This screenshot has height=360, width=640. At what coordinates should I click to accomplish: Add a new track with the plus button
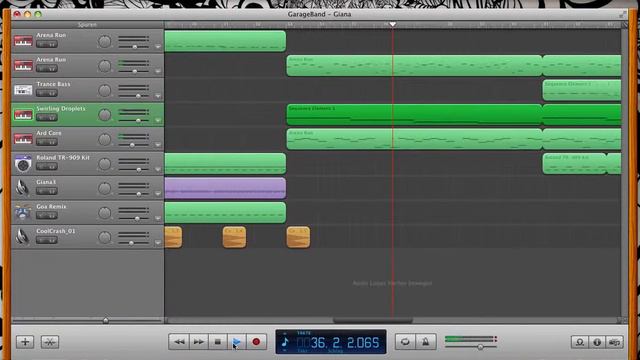25,342
